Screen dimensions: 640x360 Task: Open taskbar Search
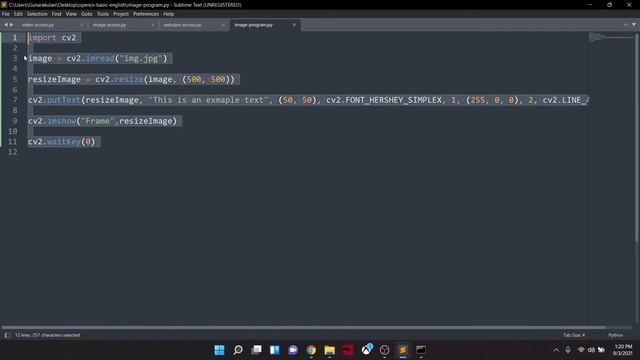[238, 350]
